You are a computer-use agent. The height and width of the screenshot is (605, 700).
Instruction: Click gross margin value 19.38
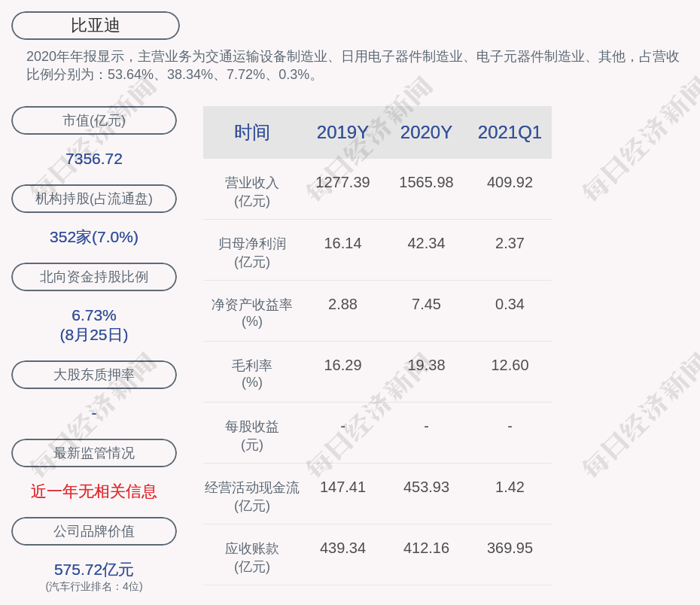[x=426, y=366]
